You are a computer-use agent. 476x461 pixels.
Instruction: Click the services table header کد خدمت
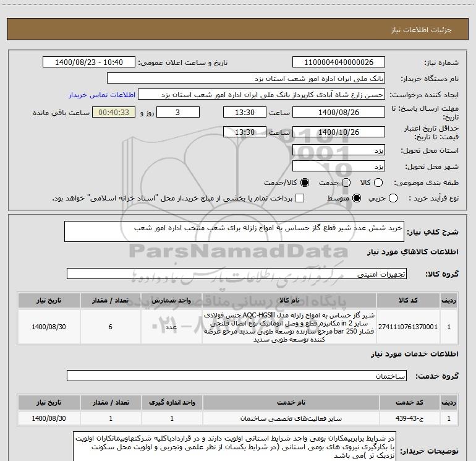coord(409,403)
